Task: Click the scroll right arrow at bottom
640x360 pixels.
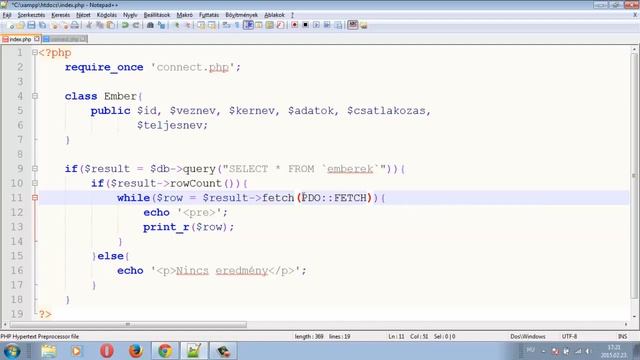Action: (x=626, y=324)
